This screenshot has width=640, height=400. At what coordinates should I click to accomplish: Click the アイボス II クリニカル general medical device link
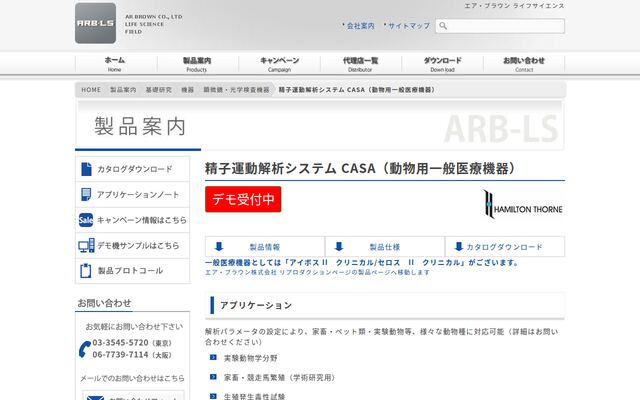tap(361, 262)
